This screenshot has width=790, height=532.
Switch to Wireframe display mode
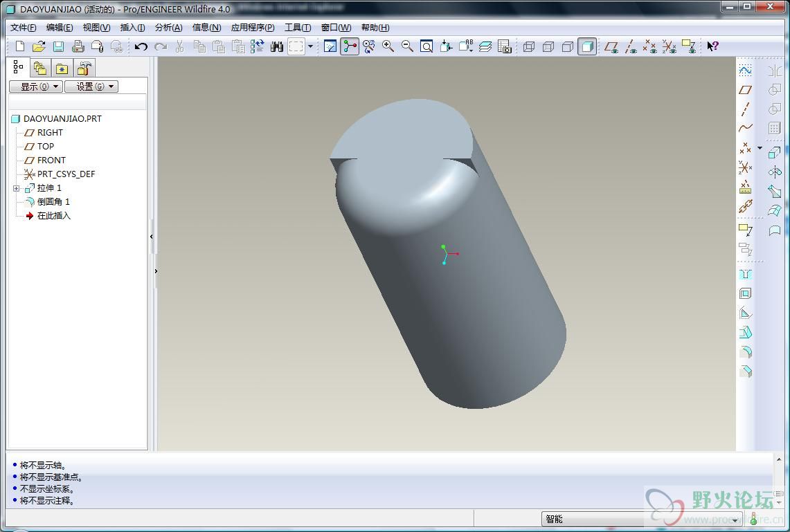(x=529, y=47)
